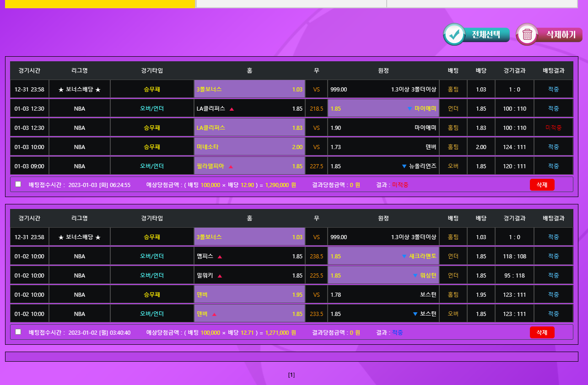Image resolution: width=588 pixels, height=385 pixels.
Task: Click the blue down arrow beside 새크라멘토
Action: pos(404,257)
